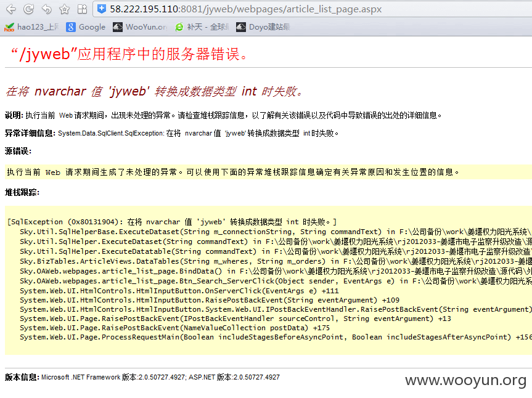Click the 'article_list_page.BindData()' line
This screenshot has height=398, width=532.
coord(276,271)
